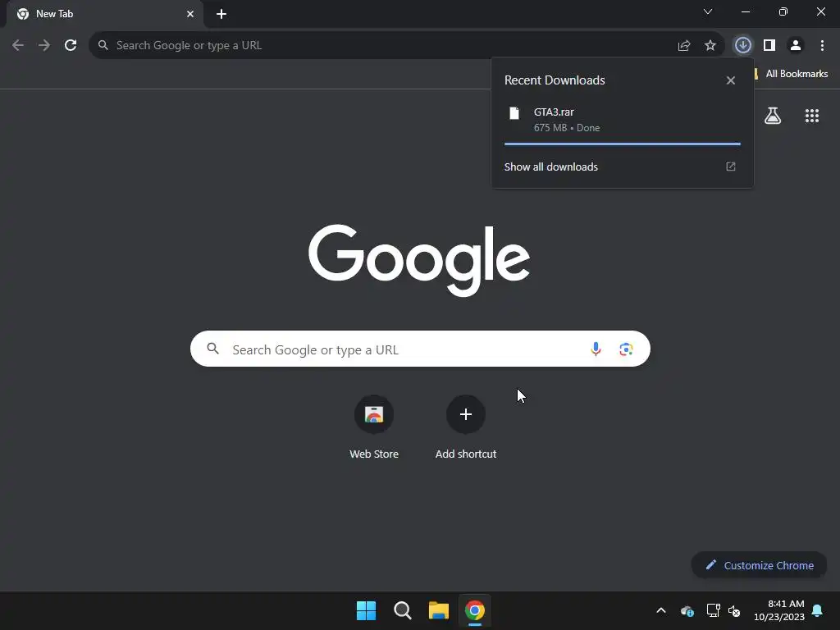This screenshot has height=630, width=840.
Task: Close the New Tab tab
Action: click(190, 14)
